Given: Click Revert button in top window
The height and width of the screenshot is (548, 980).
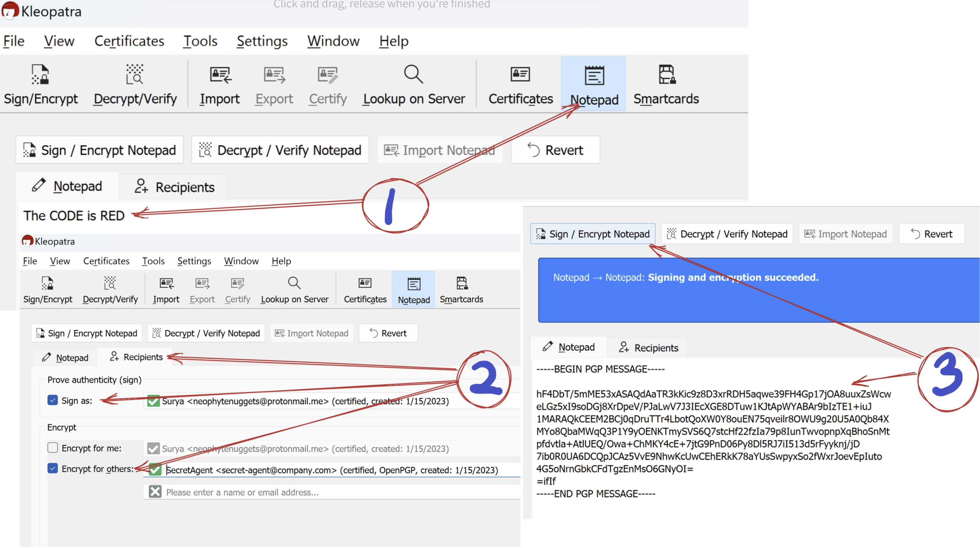Looking at the screenshot, I should click(x=556, y=150).
